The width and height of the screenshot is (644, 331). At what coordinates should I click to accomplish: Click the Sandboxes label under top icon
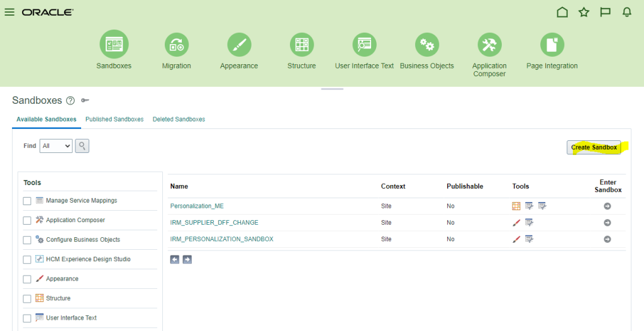pyautogui.click(x=114, y=66)
